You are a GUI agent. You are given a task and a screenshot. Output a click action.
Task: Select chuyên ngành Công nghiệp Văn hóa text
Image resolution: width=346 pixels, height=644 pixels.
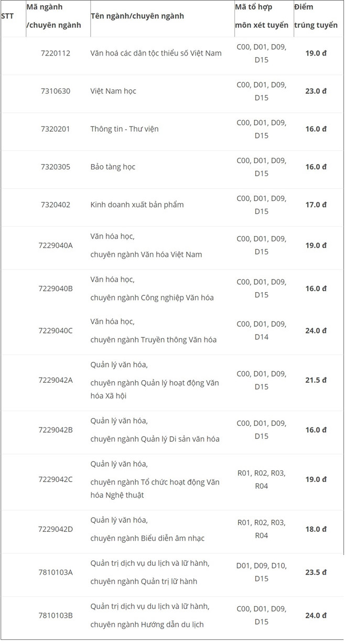[152, 297]
